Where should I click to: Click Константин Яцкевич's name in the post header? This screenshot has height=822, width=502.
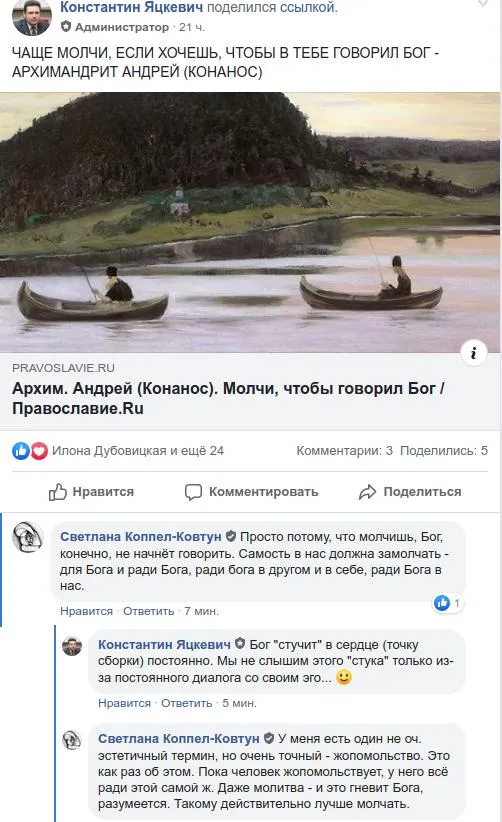coord(132,7)
